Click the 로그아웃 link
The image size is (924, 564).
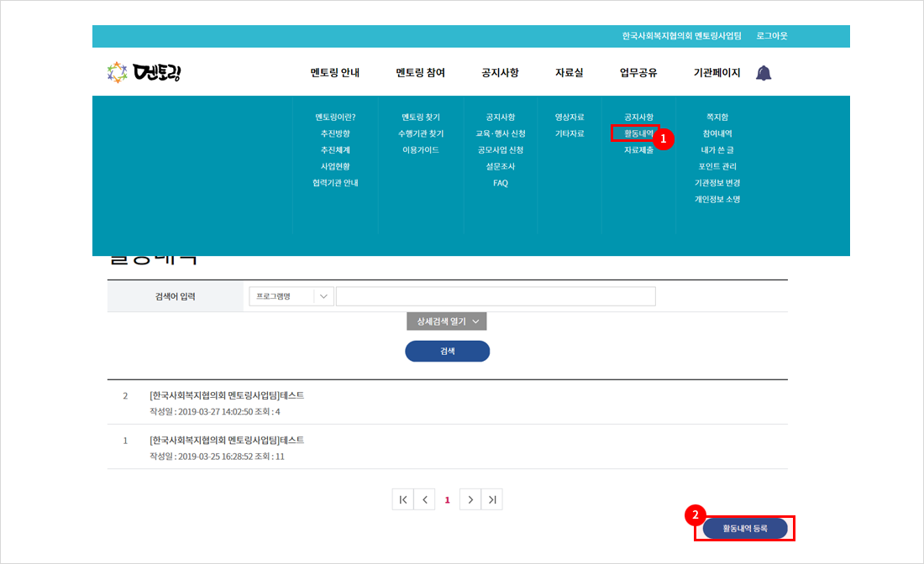(771, 36)
